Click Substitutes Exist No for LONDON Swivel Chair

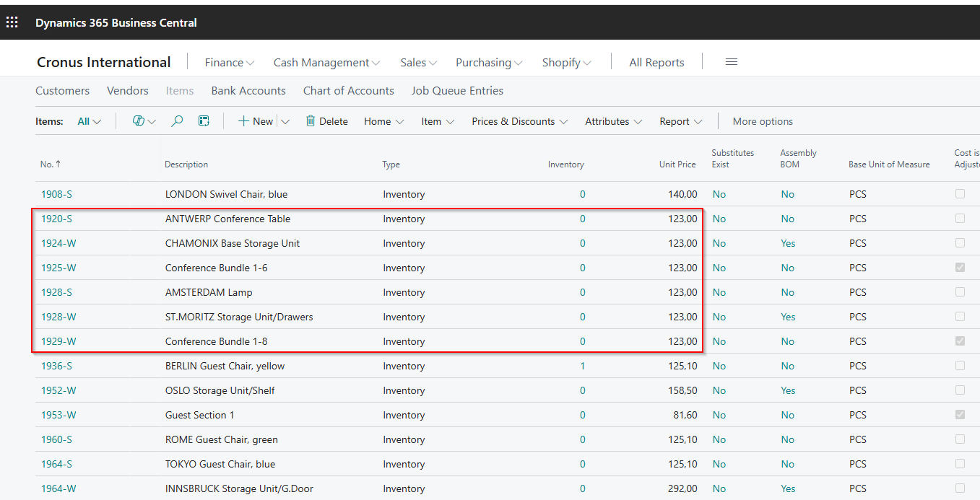click(719, 194)
